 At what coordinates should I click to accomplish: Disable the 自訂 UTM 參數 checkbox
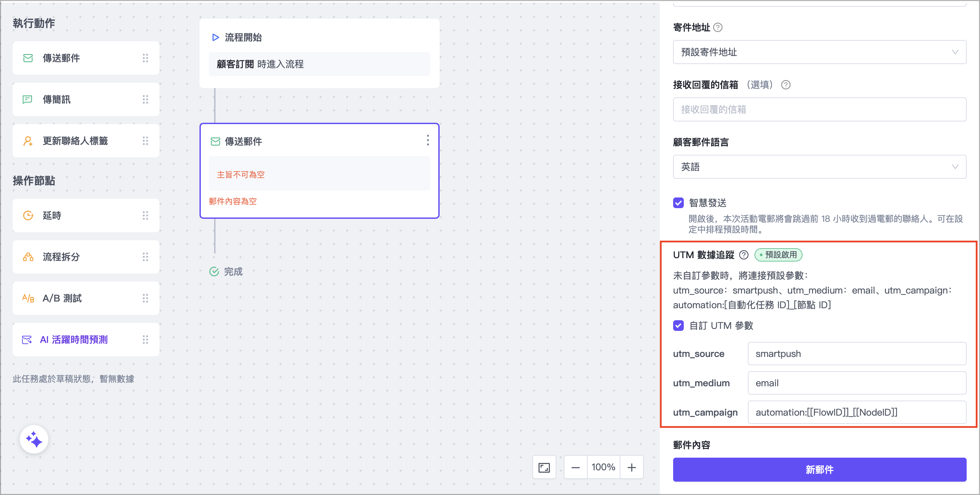(678, 326)
